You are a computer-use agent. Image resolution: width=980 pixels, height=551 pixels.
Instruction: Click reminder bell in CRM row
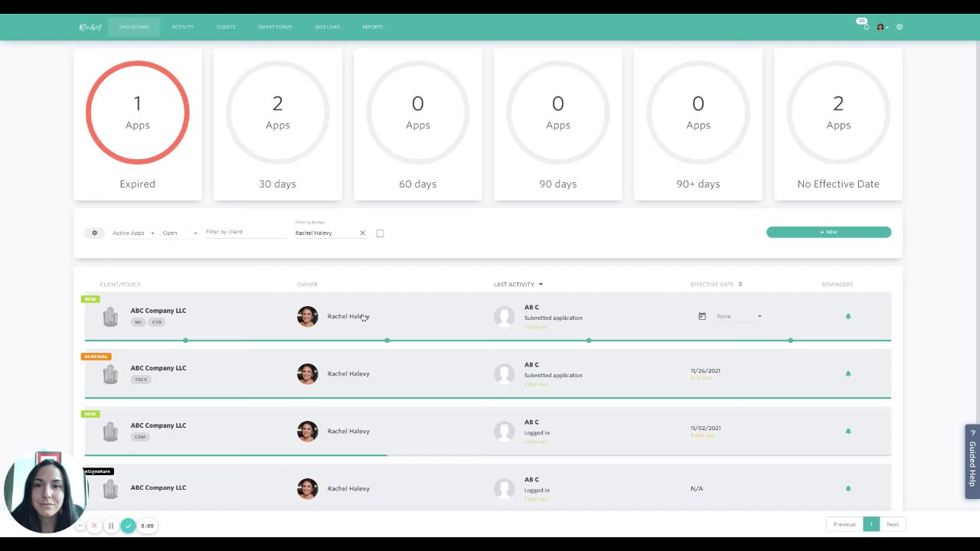click(848, 431)
